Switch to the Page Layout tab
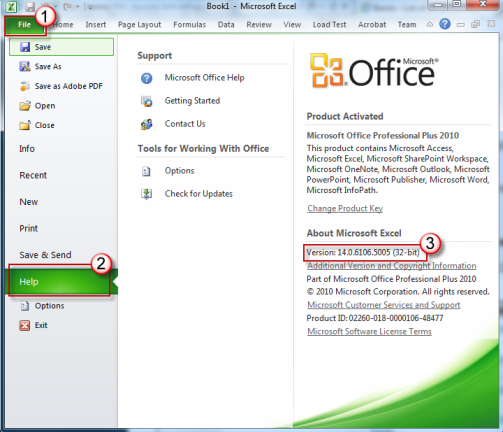 139,25
